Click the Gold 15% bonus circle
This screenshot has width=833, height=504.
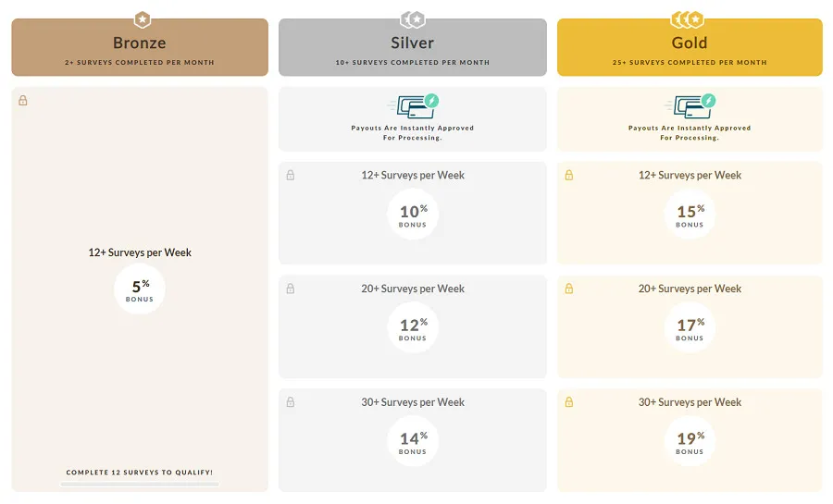[690, 214]
